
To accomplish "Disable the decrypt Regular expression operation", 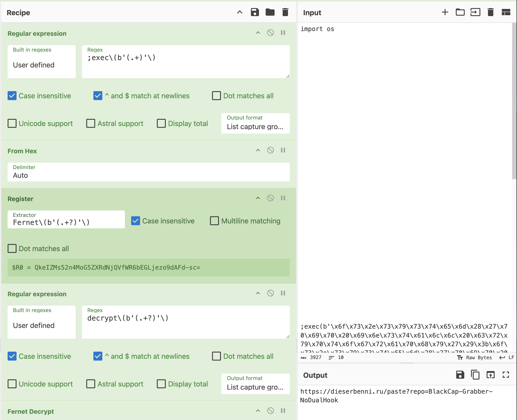I will [271, 293].
